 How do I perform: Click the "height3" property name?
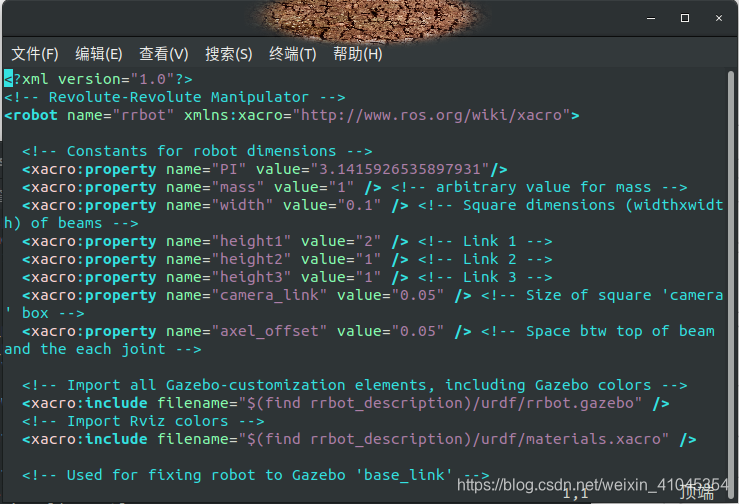(x=251, y=277)
